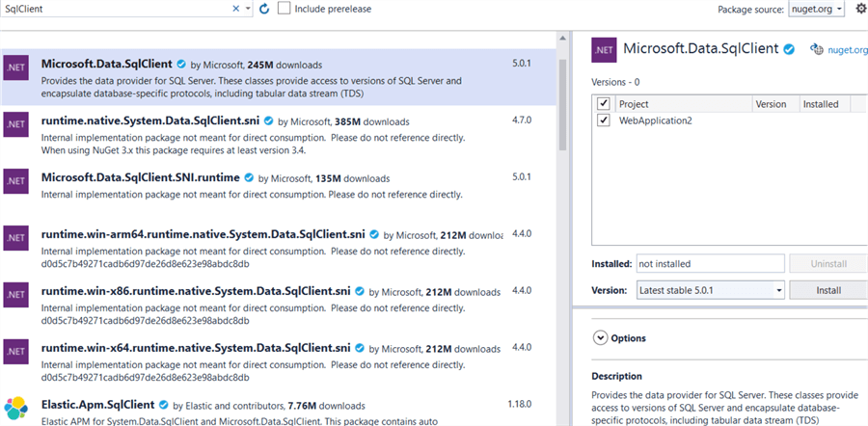Uncheck the WebApplication2 project checkbox
Image resolution: width=868 pixels, height=426 pixels.
(604, 120)
